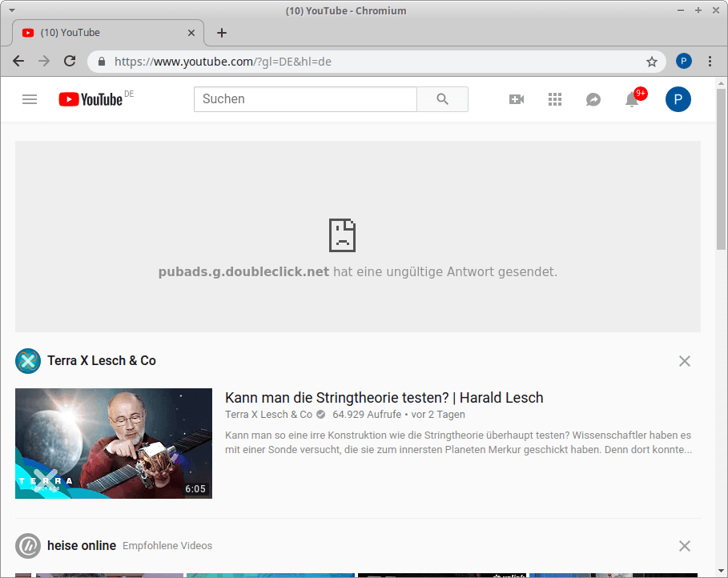
Task: Open the Terra X Lesch & Co channel avatar
Action: point(28,361)
